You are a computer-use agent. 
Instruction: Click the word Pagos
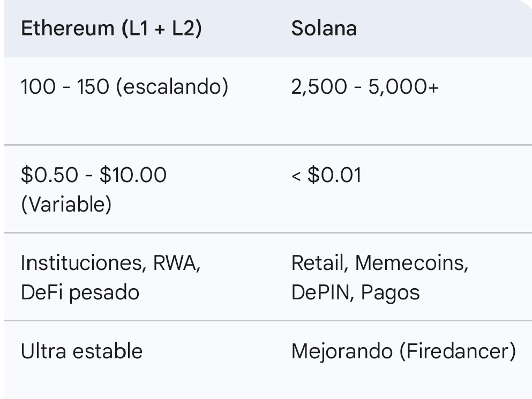click(390, 292)
